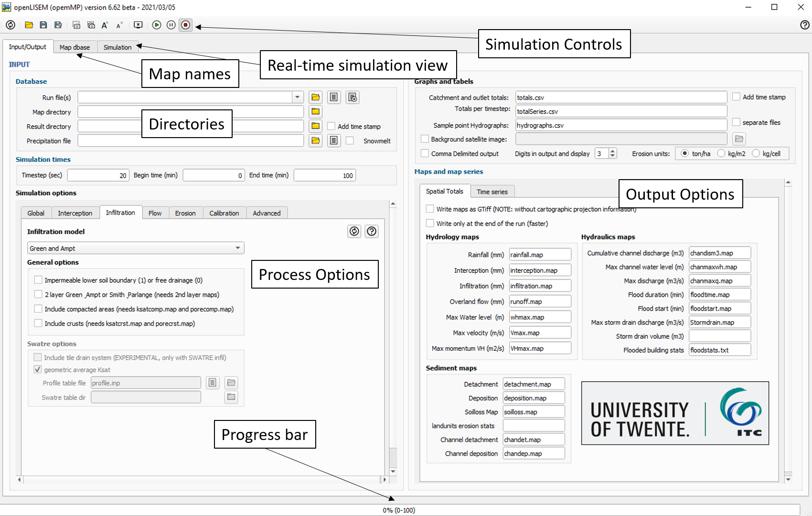Switch to the Map dbase tab

coord(75,47)
